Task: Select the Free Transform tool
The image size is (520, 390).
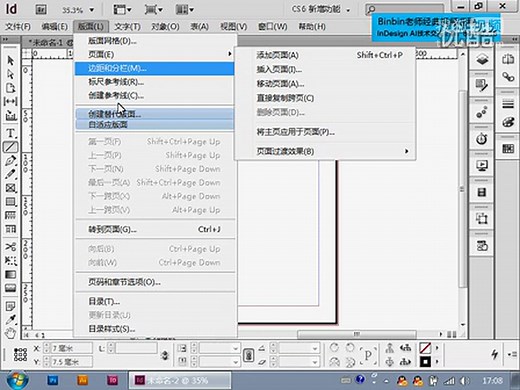Action: [11, 260]
